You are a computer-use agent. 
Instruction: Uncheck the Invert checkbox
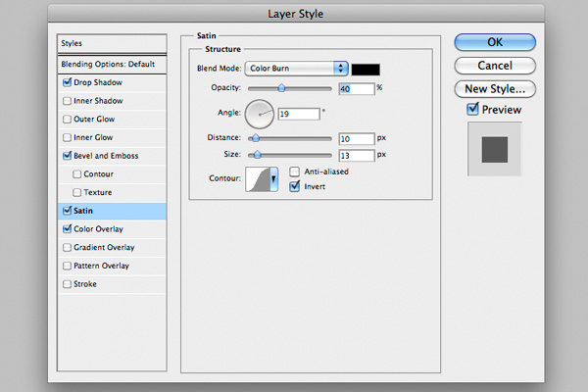pos(295,186)
